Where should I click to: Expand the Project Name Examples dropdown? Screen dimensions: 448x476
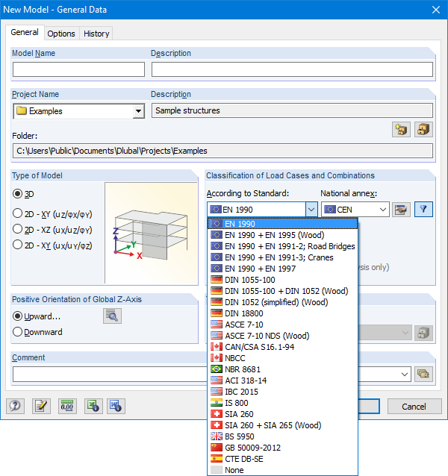[x=138, y=111]
